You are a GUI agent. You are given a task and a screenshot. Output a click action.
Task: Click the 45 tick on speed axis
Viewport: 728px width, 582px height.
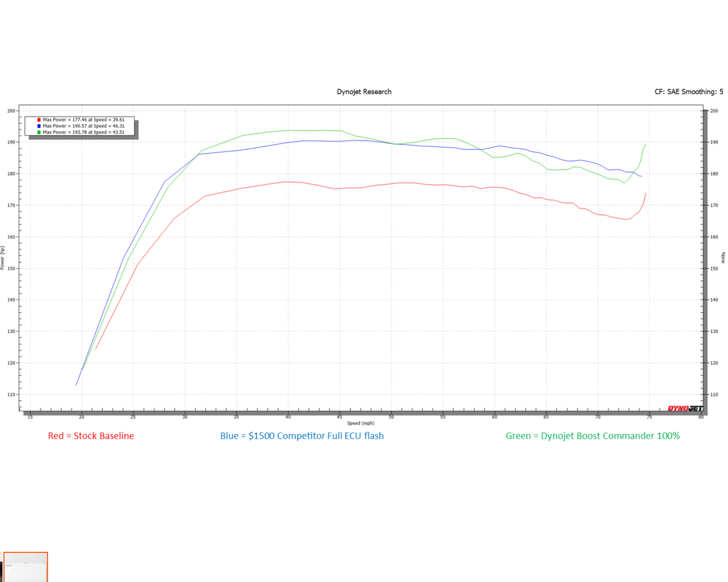(x=340, y=417)
